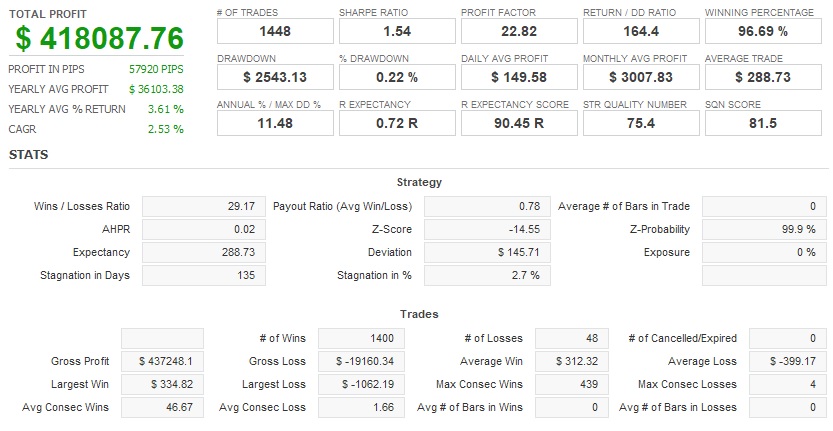Select the number of trades box showing 1448
The height and width of the screenshot is (431, 833).
pos(274,32)
